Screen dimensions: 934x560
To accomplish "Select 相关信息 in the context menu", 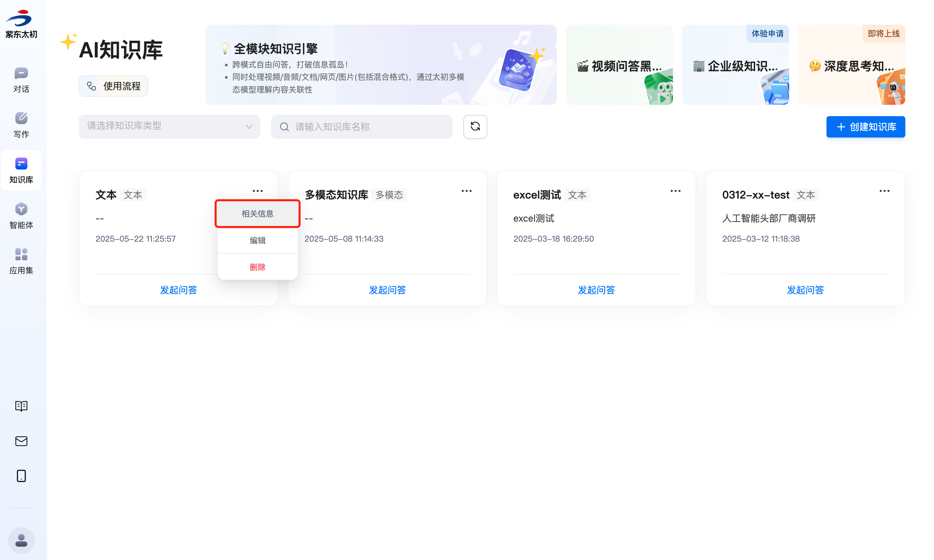I will point(257,214).
